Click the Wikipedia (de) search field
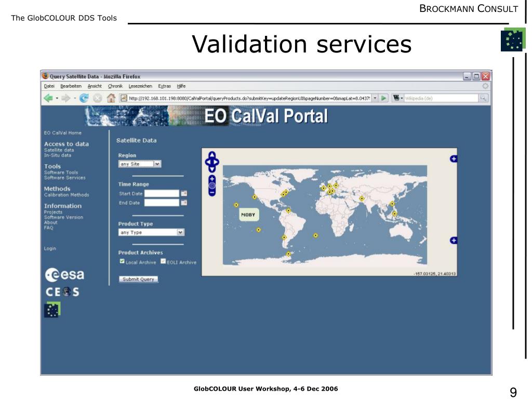Image resolution: width=532 pixels, height=399 pixels. coord(441,98)
